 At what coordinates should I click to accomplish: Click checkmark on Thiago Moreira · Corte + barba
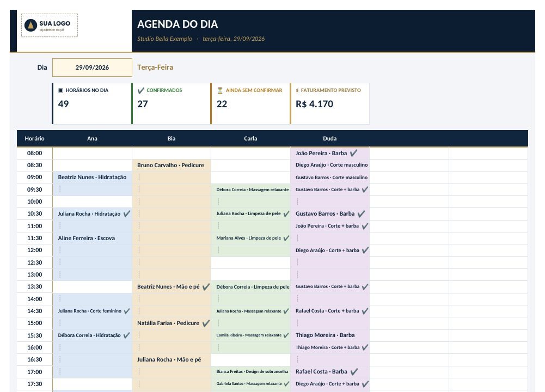(365, 347)
